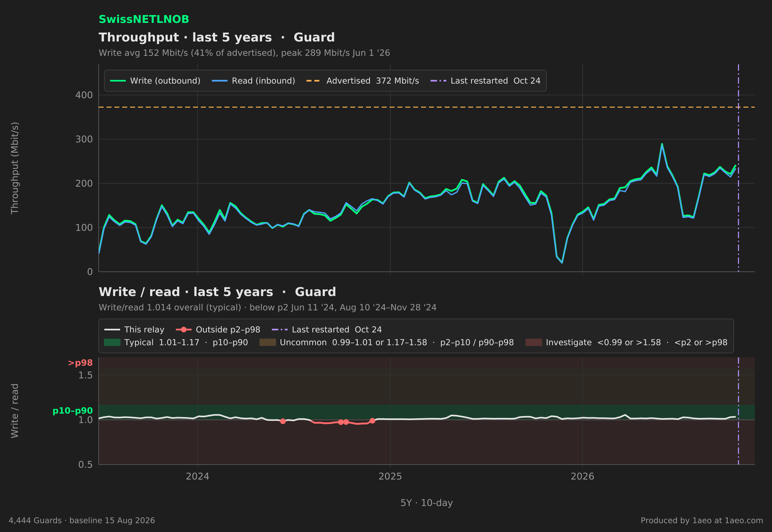Click the Throughput last 5 years Guard title
772x532 pixels.
pyautogui.click(x=217, y=38)
